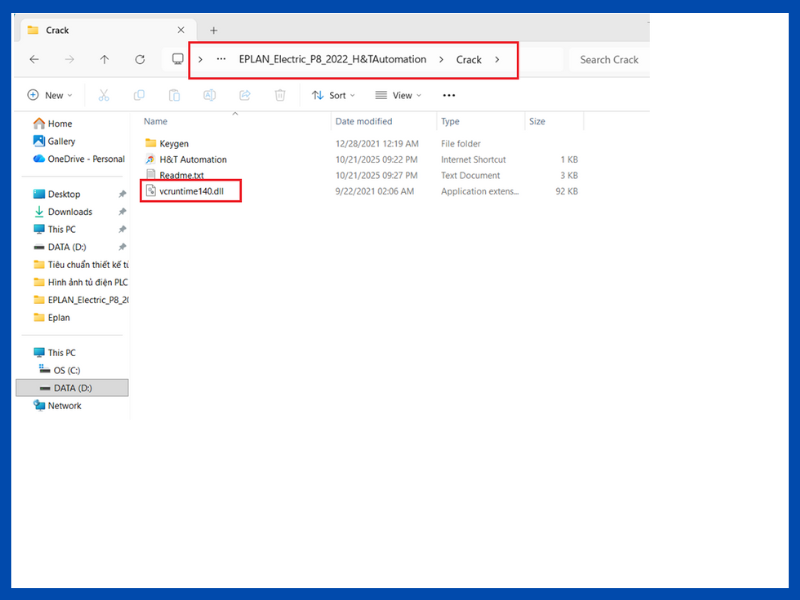Refresh the current folder view
Viewport: 800px width, 600px height.
pyautogui.click(x=139, y=59)
